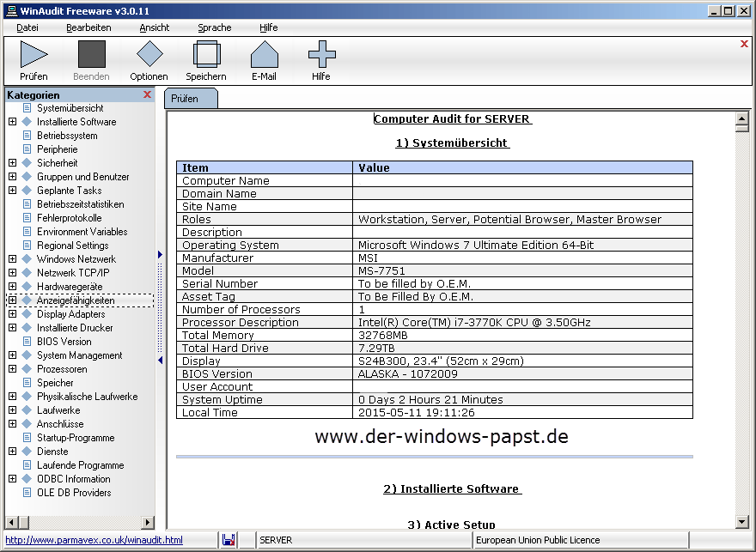Select Betriebssystem in the category tree
The height and width of the screenshot is (552, 756).
coord(67,136)
